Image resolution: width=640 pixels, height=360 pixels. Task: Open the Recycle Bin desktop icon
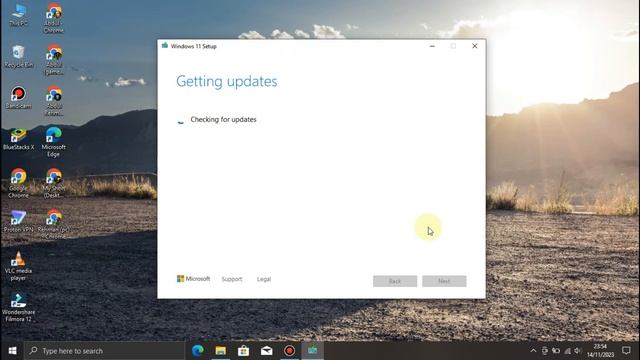[18, 56]
